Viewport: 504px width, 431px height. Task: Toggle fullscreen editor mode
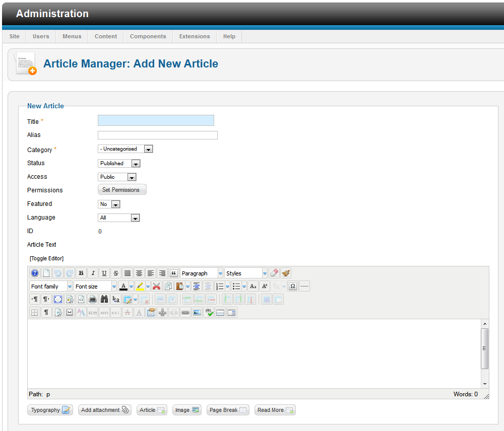coord(58,300)
